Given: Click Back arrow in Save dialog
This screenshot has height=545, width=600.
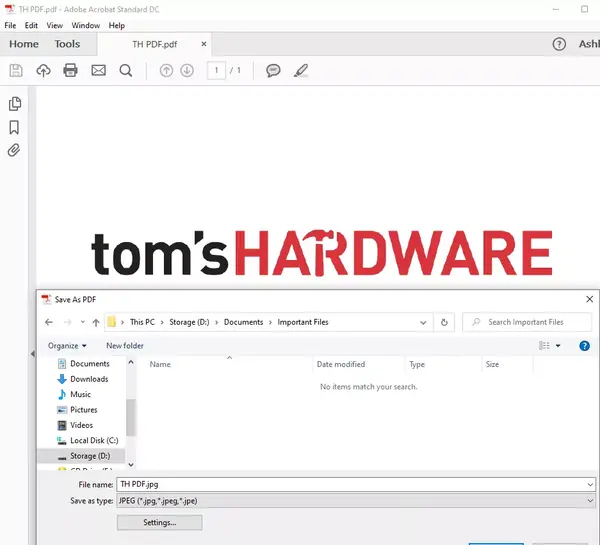Looking at the screenshot, I should pyautogui.click(x=49, y=322).
